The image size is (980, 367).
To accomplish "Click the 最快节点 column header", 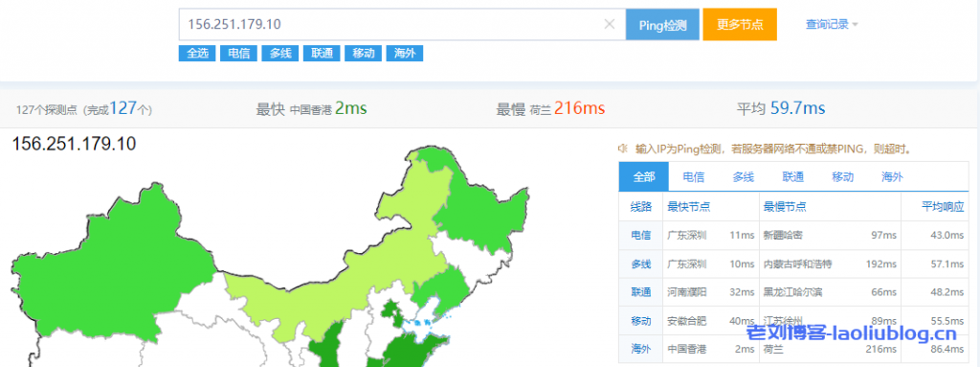I will coord(689,206).
